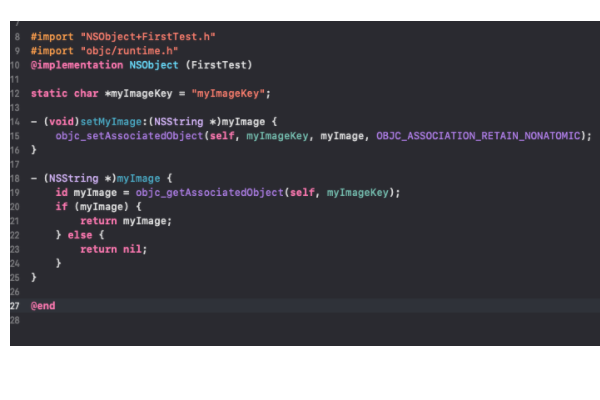
Task: Place cursor in the "myImageKey" string literal
Action: (x=230, y=93)
